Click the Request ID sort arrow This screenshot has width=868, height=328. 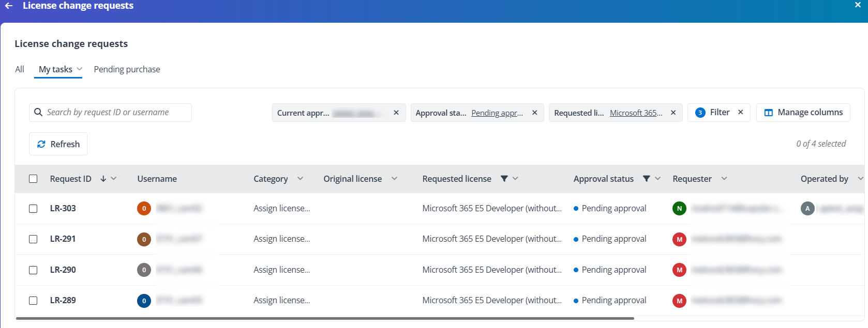pos(103,179)
